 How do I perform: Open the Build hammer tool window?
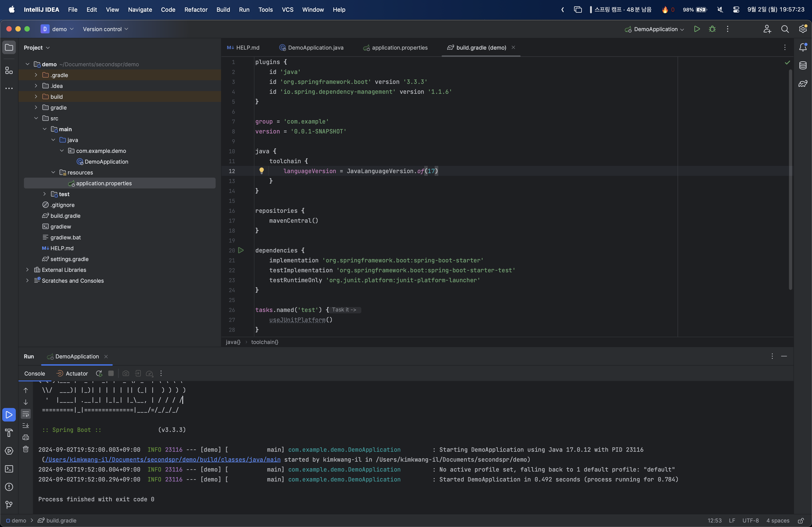click(x=9, y=433)
